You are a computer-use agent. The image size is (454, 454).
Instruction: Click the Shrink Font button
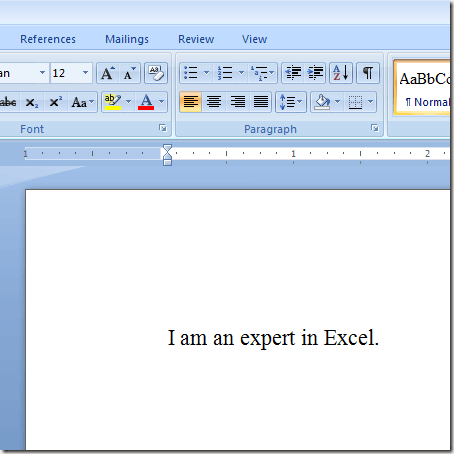click(130, 73)
